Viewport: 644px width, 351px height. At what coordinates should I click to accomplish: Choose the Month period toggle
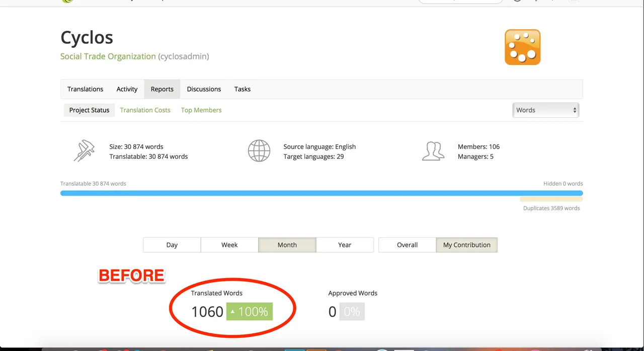(x=287, y=245)
